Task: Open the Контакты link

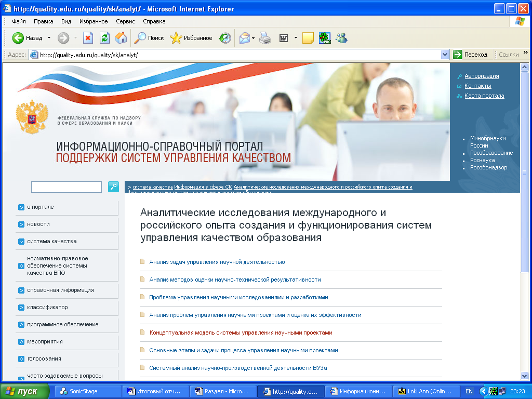Action: click(478, 86)
